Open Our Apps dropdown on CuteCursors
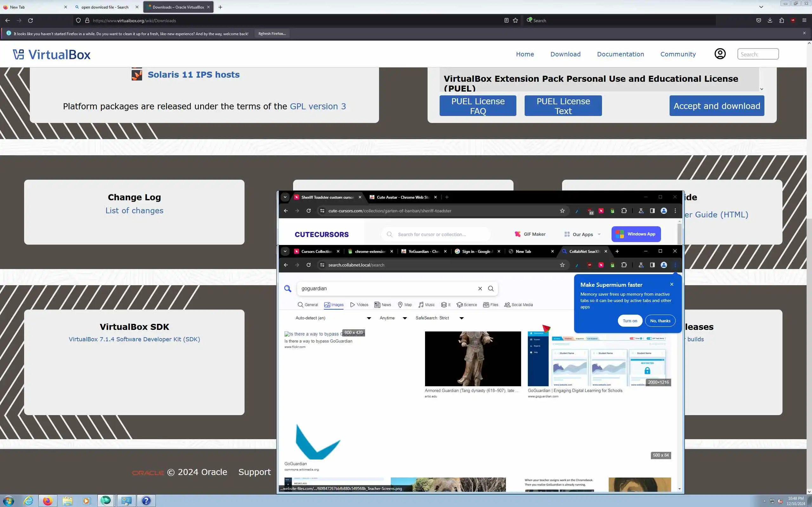 [x=582, y=234]
